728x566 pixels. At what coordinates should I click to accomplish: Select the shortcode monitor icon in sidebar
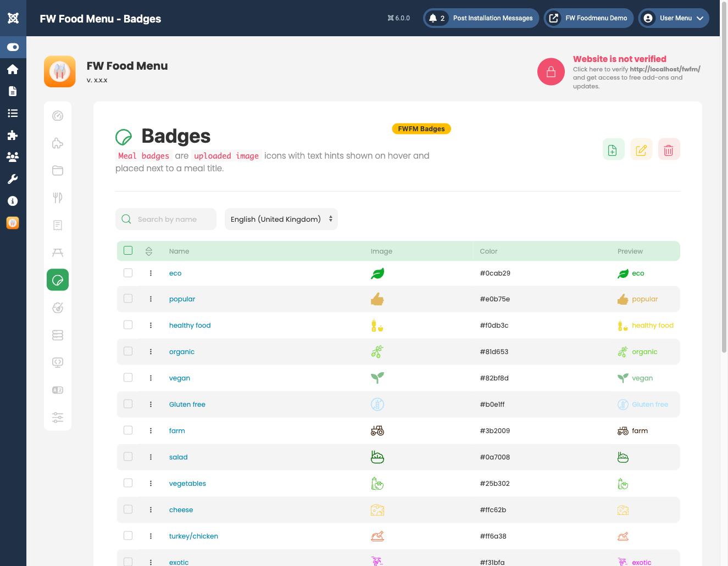tap(58, 362)
